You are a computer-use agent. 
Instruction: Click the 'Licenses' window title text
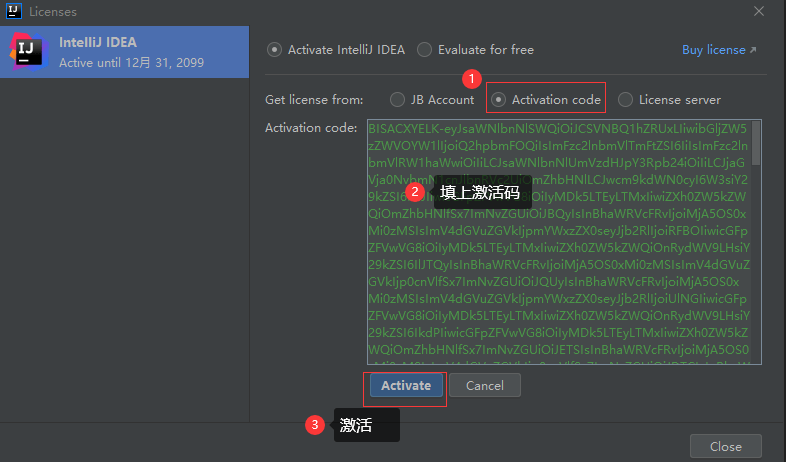coord(53,12)
